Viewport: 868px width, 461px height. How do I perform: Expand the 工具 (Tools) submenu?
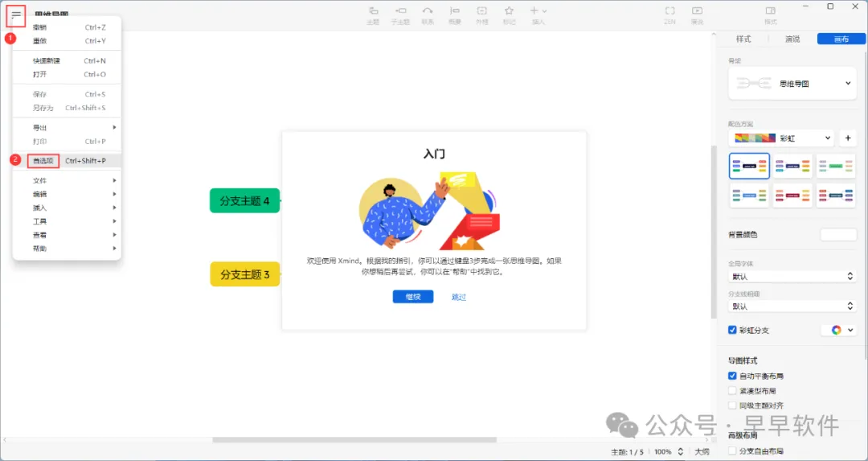[67, 221]
